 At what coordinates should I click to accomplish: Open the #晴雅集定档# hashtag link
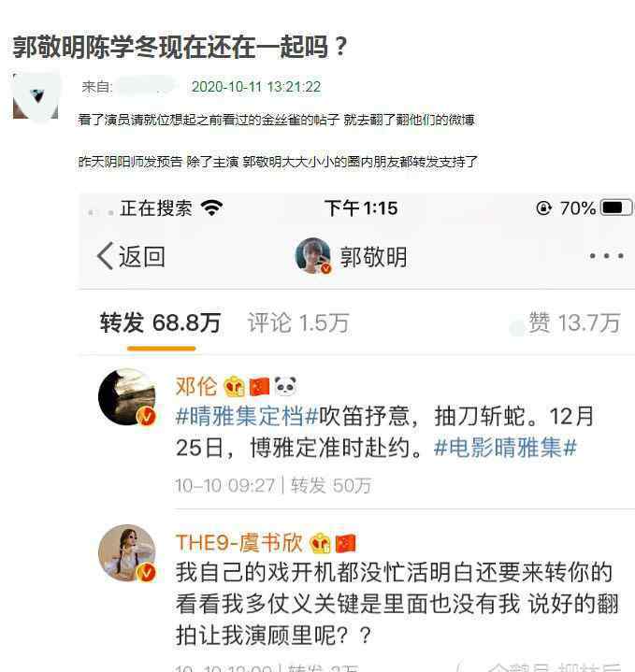click(x=247, y=416)
